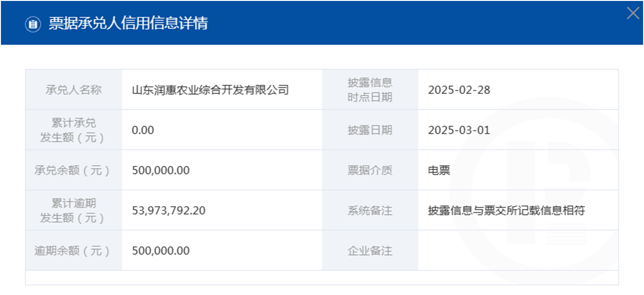Select the disclosure date 2025-03-01

point(459,130)
